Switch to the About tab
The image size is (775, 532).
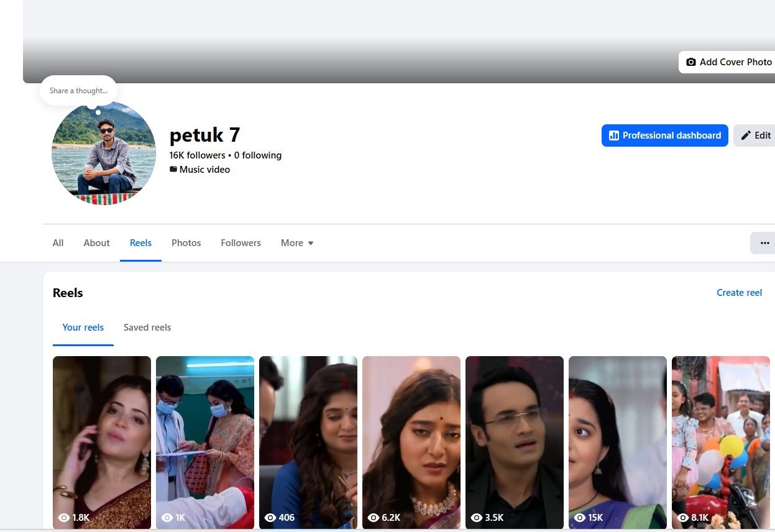coord(96,243)
